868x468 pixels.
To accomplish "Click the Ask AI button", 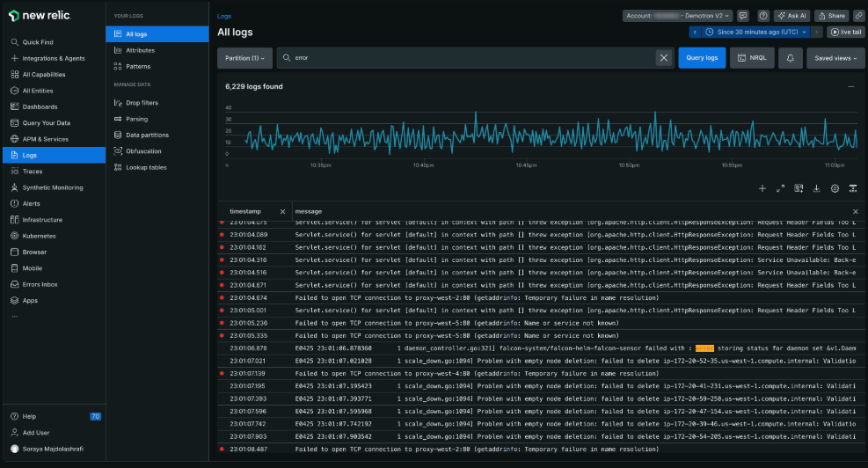I will 791,16.
